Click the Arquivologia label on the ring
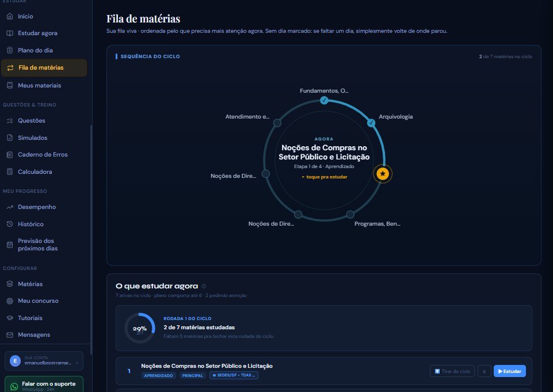The image size is (553, 392). [x=396, y=117]
